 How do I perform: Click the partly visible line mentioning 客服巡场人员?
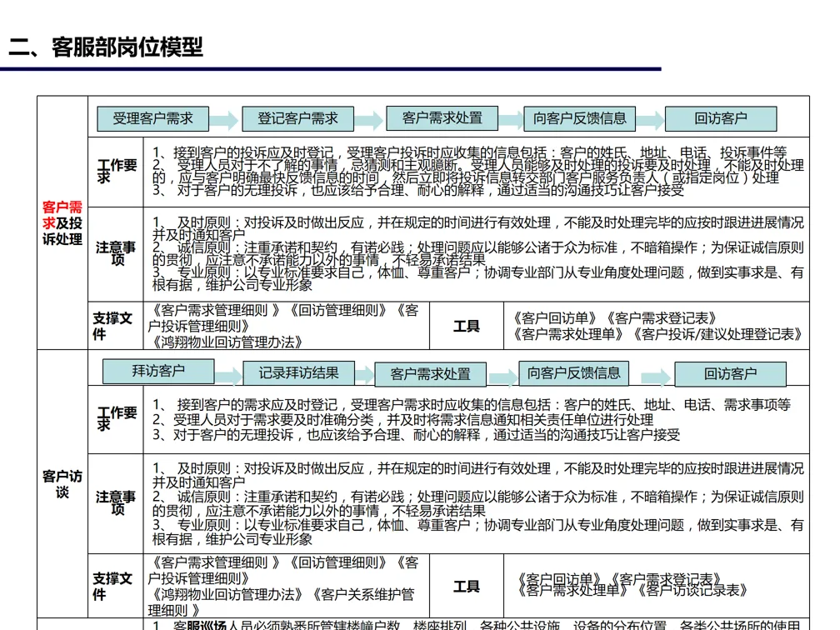(477, 625)
